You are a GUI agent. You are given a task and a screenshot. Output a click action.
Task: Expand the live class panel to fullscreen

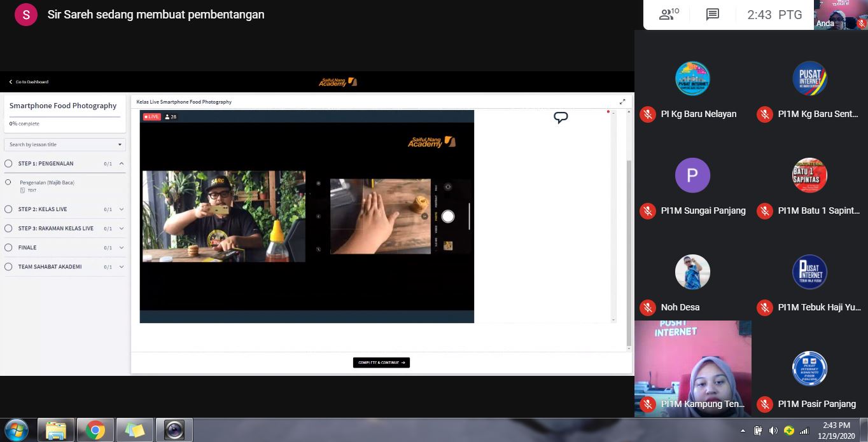(x=622, y=102)
